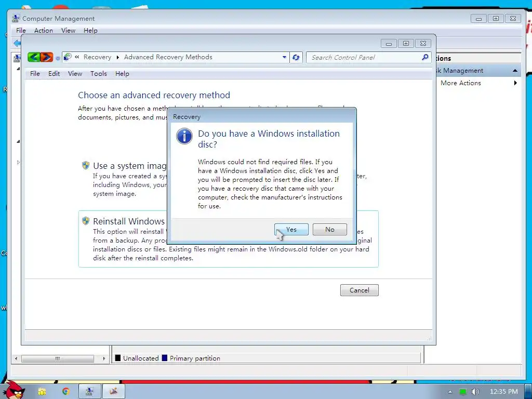Click the Advanced Recovery Methods breadcrumb
This screenshot has height=399, width=532.
tap(168, 57)
